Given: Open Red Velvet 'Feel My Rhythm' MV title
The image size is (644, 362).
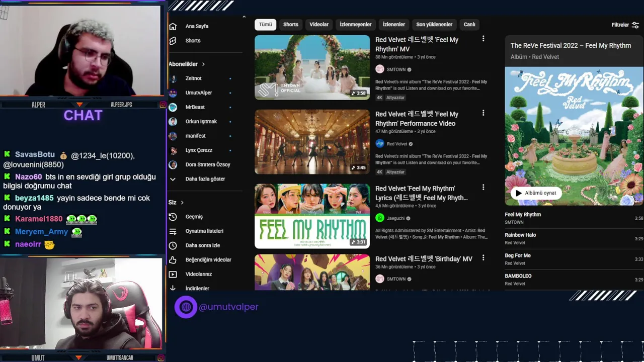Looking at the screenshot, I should (x=417, y=44).
